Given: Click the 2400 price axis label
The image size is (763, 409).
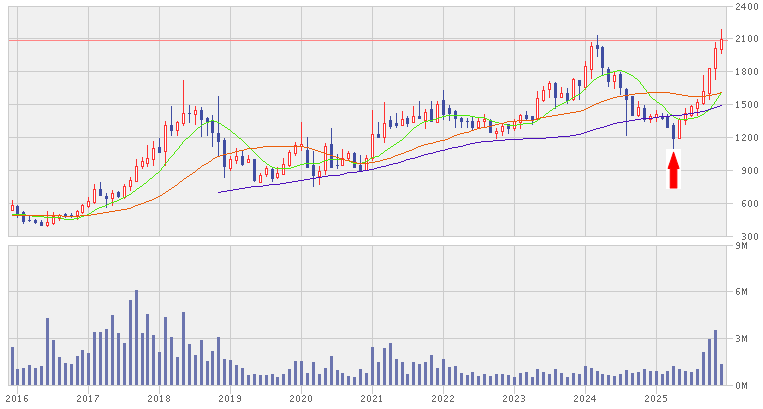Looking at the screenshot, I should (745, 7).
